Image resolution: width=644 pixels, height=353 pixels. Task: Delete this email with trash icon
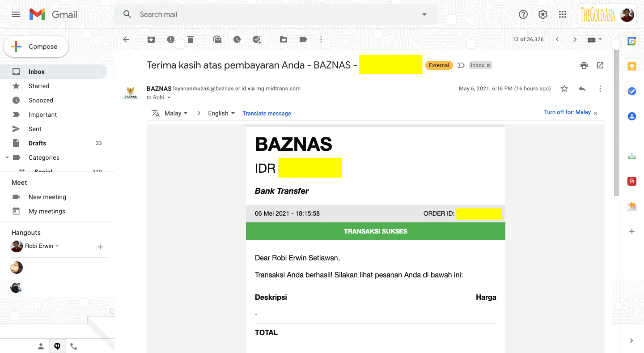[191, 39]
